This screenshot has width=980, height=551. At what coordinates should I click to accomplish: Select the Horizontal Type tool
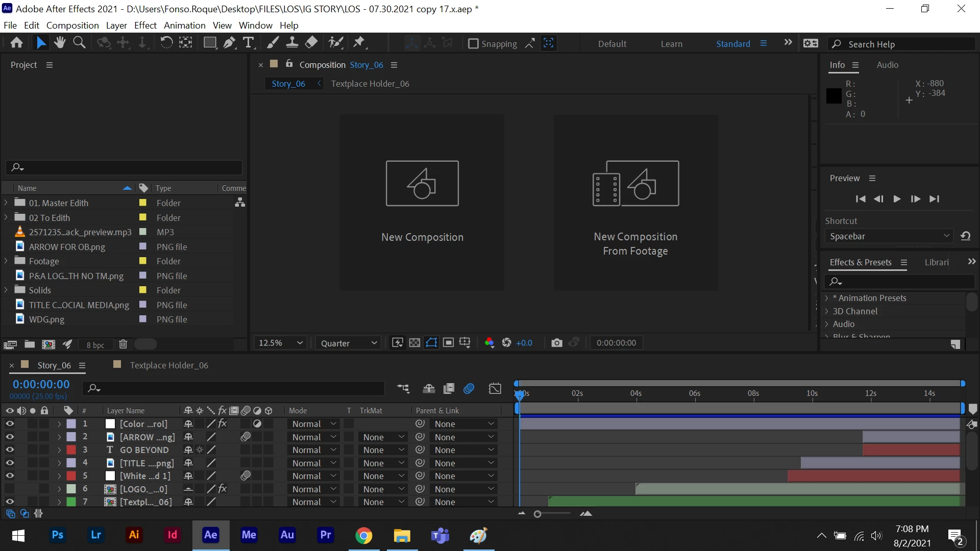(x=249, y=43)
